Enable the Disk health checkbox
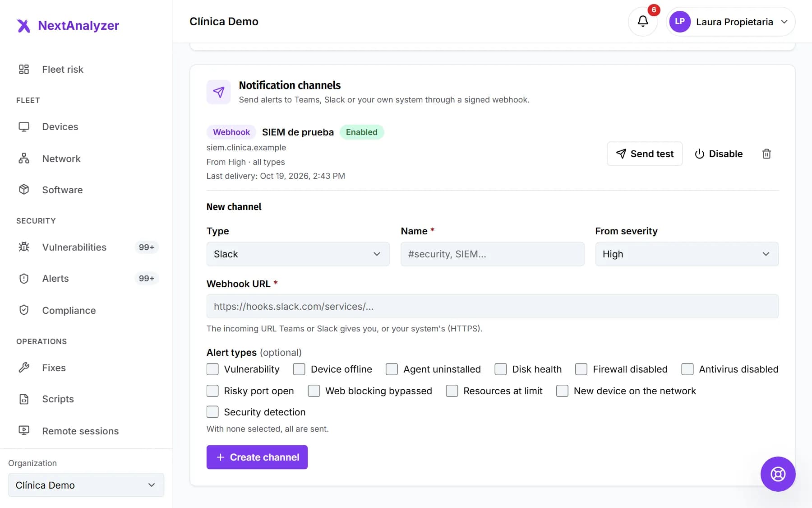 click(x=500, y=369)
